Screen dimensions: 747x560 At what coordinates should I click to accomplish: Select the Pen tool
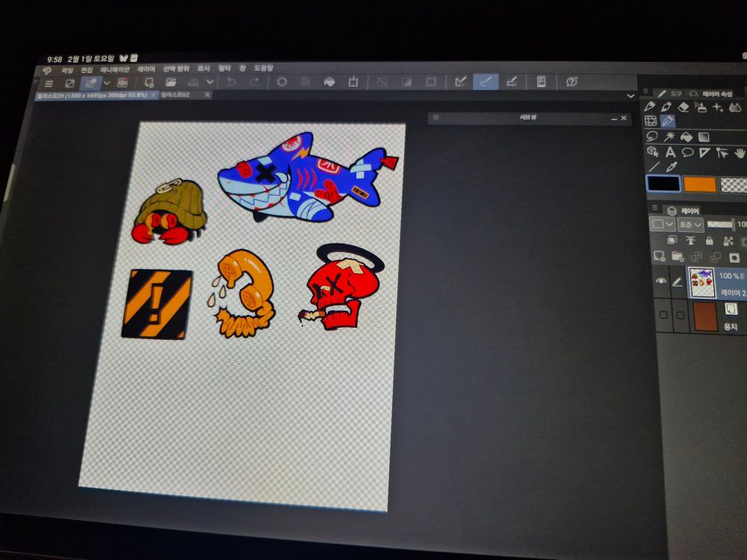(650, 107)
